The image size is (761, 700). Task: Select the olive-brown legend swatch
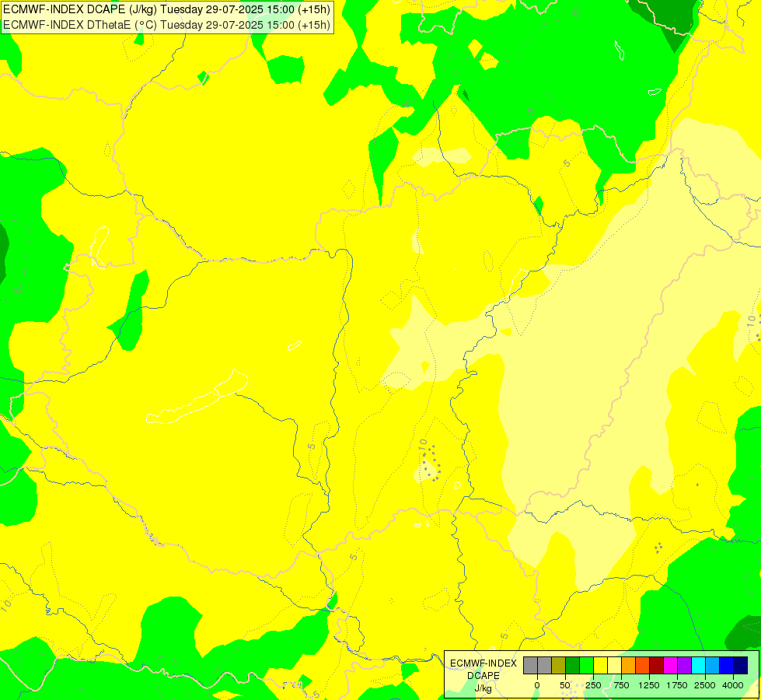(558, 665)
